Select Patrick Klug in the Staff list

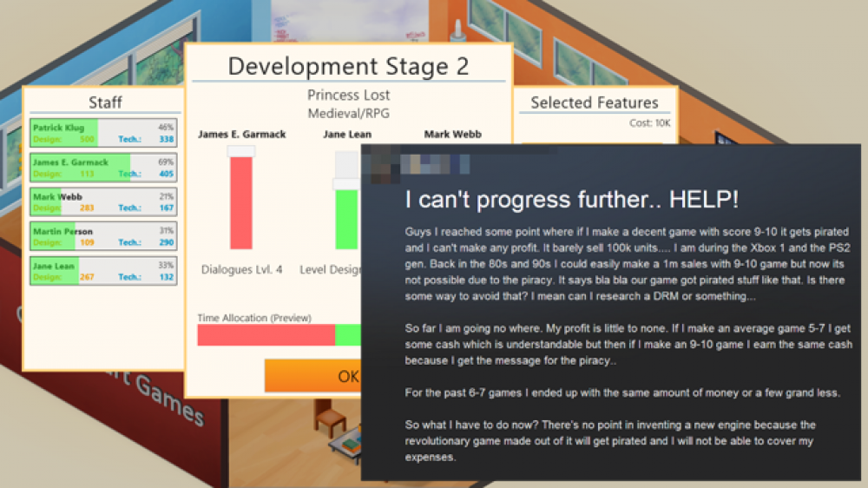[x=103, y=133]
